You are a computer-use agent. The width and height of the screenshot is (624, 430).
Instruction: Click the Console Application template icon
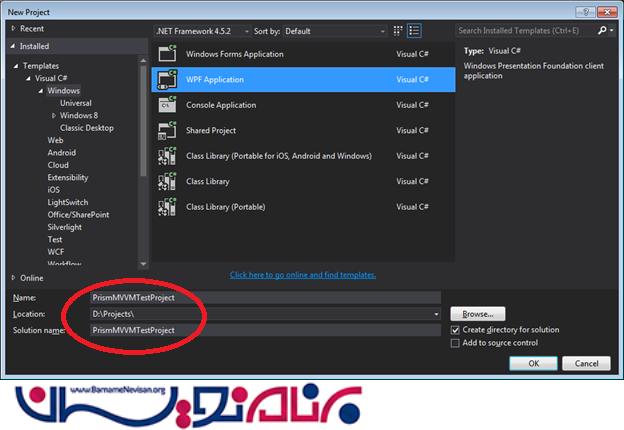coord(167,105)
